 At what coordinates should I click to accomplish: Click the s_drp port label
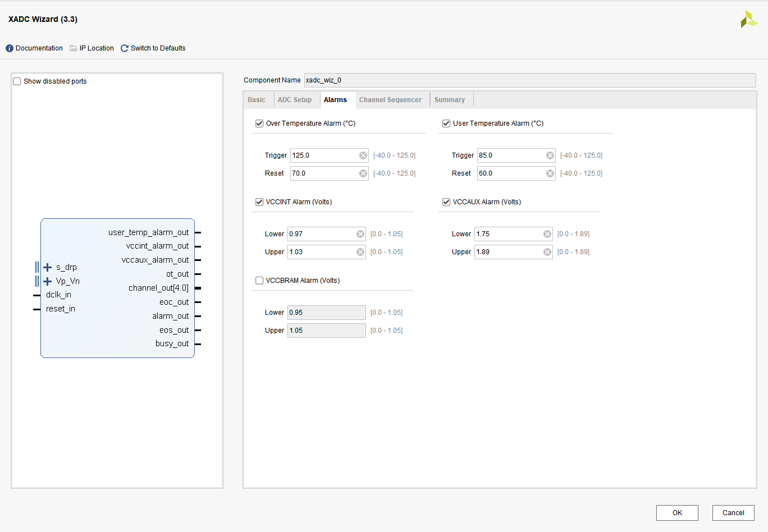(x=66, y=267)
